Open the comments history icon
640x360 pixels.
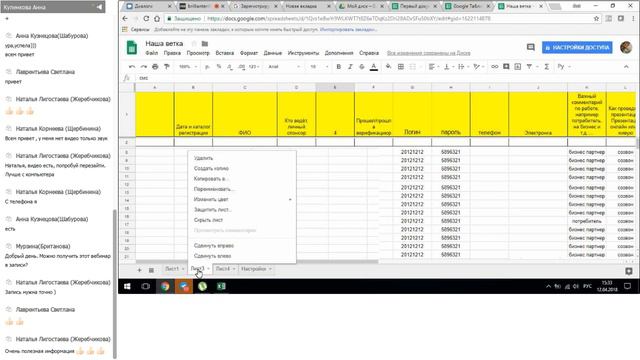[x=531, y=47]
